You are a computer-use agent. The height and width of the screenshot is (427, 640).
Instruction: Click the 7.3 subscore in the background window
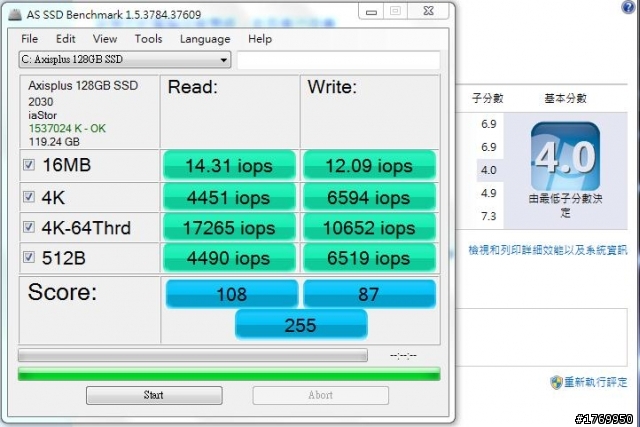[489, 216]
